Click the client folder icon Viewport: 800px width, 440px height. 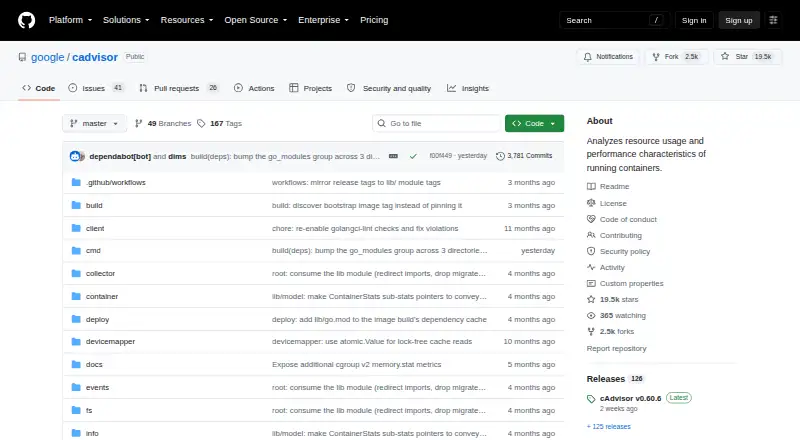pos(76,228)
